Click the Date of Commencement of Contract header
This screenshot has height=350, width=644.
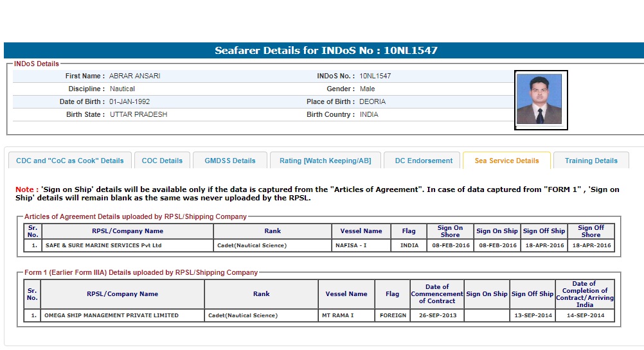click(x=436, y=294)
